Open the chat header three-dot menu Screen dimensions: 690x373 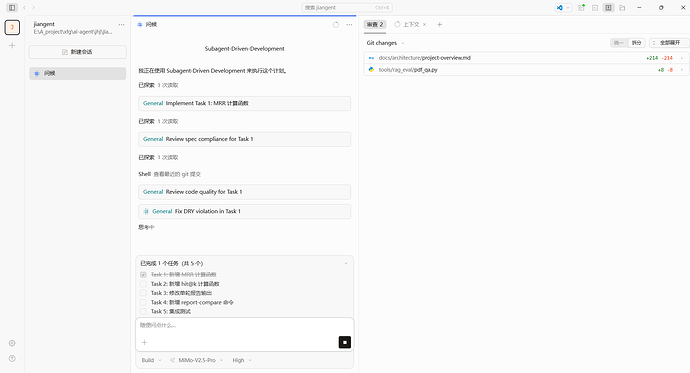(349, 25)
